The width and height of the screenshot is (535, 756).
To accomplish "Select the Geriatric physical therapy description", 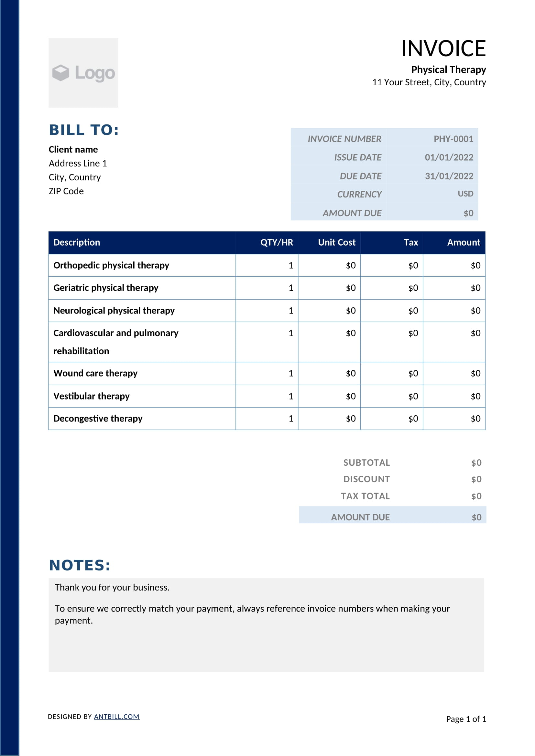I will point(106,288).
